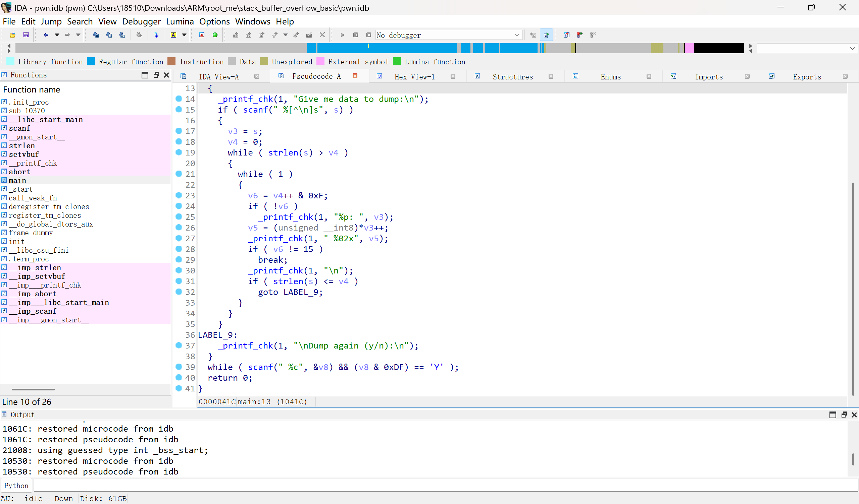Click the save database icon
Image resolution: width=859 pixels, height=504 pixels.
[x=26, y=35]
